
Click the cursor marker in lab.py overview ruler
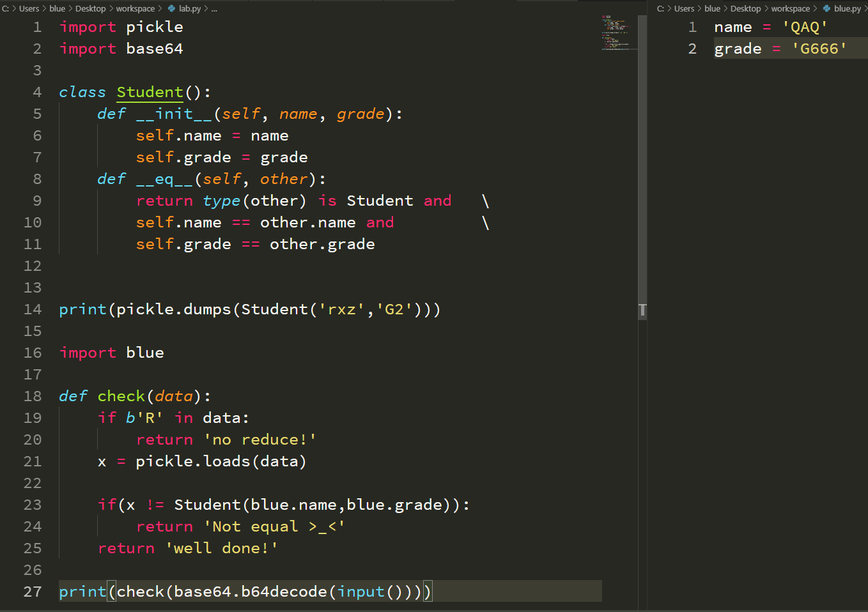[642, 311]
